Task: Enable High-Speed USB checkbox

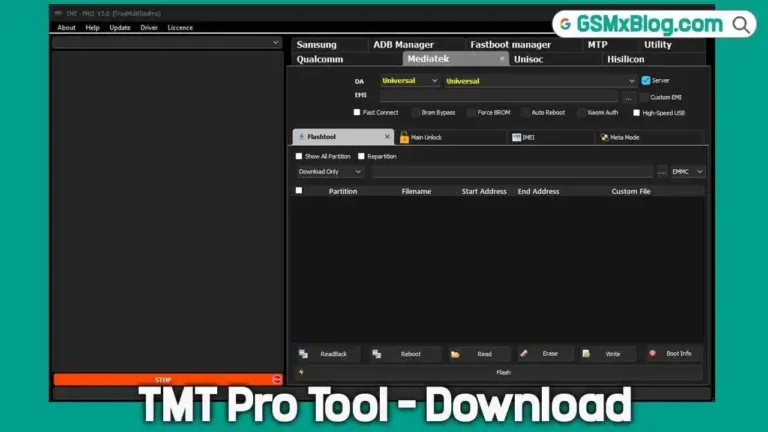Action: click(x=636, y=113)
